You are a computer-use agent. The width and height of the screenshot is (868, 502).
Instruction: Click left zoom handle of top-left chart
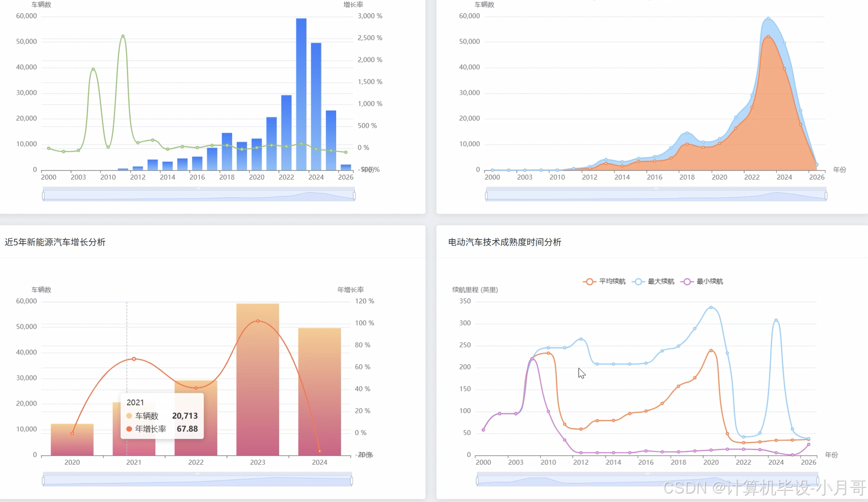[43, 196]
